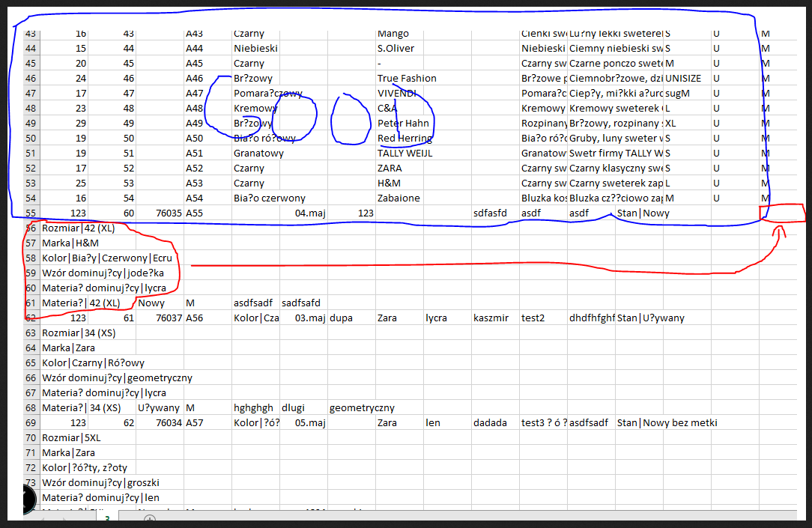Click the Zabaione brand cell
Image resolution: width=812 pixels, height=528 pixels.
(399, 198)
